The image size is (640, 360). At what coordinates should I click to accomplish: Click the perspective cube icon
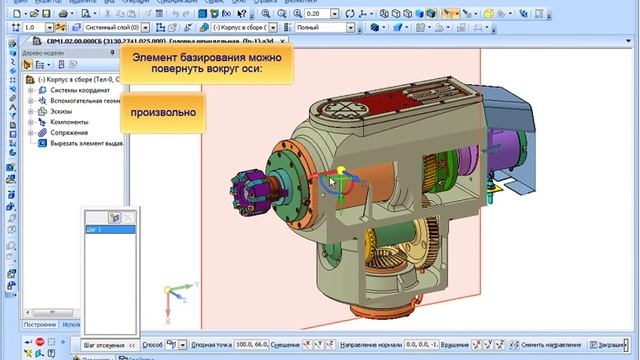coord(488,13)
